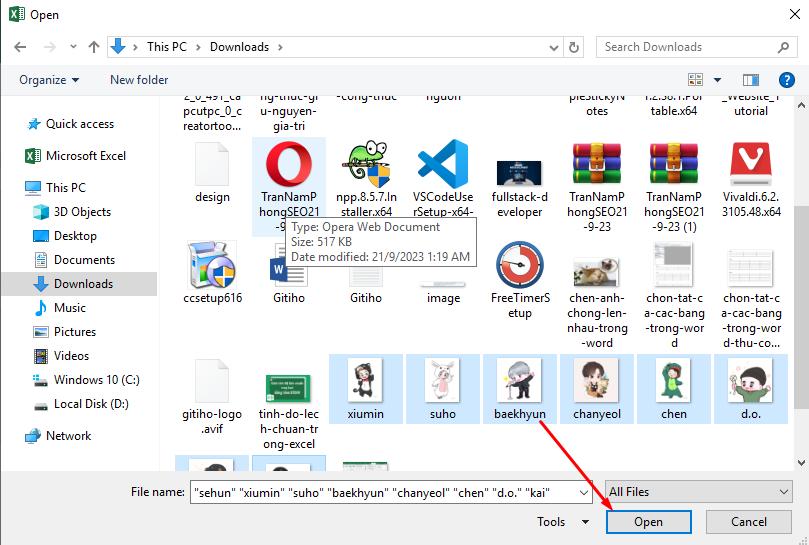Image resolution: width=809 pixels, height=545 pixels.
Task: Click Downloads in the address breadcrumb
Action: click(239, 47)
